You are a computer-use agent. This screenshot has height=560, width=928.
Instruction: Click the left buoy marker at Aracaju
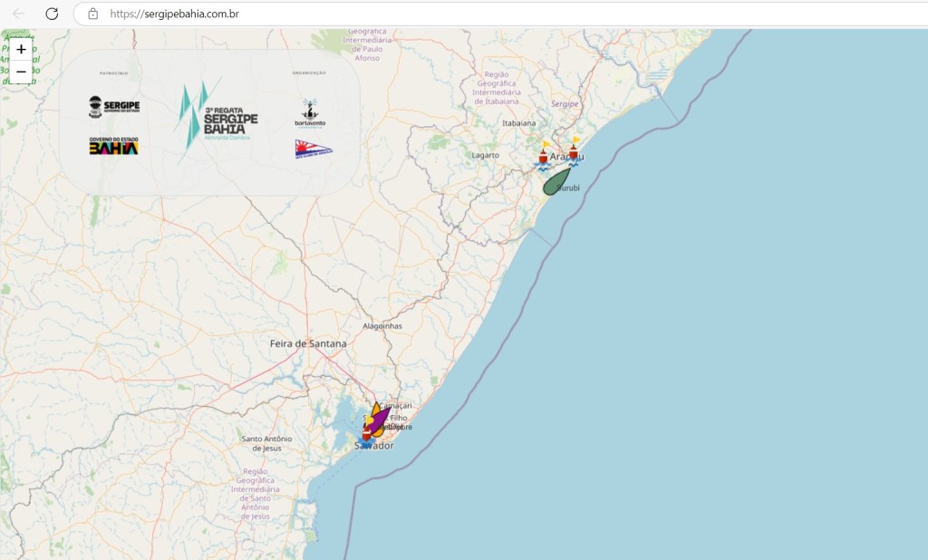pos(543,156)
